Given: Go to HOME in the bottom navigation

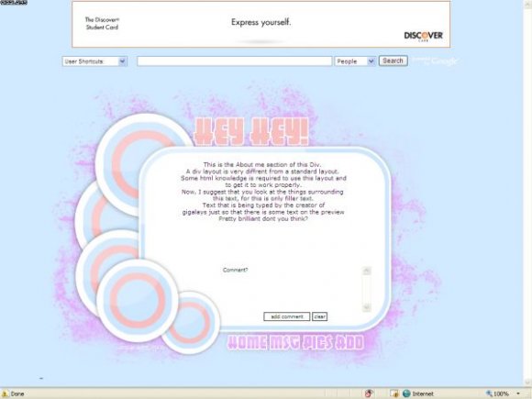Looking at the screenshot, I should point(247,343).
